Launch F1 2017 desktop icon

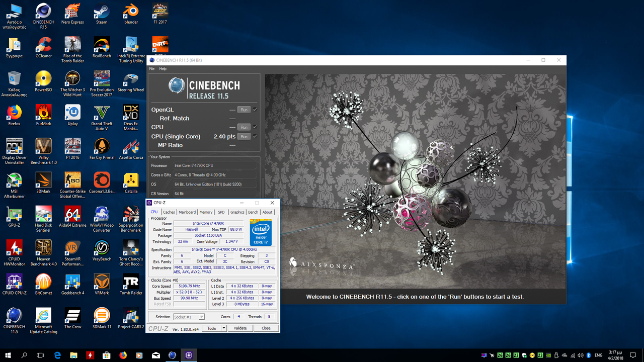[160, 14]
